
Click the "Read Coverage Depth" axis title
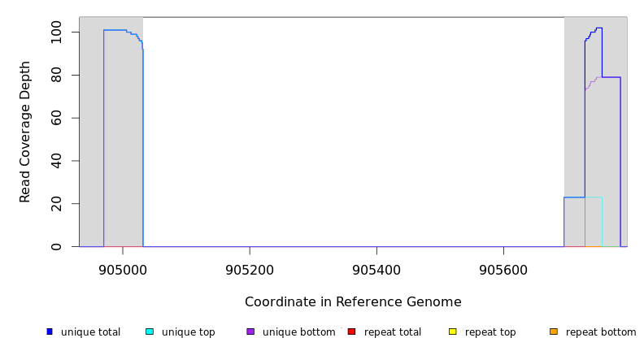[x=26, y=132]
